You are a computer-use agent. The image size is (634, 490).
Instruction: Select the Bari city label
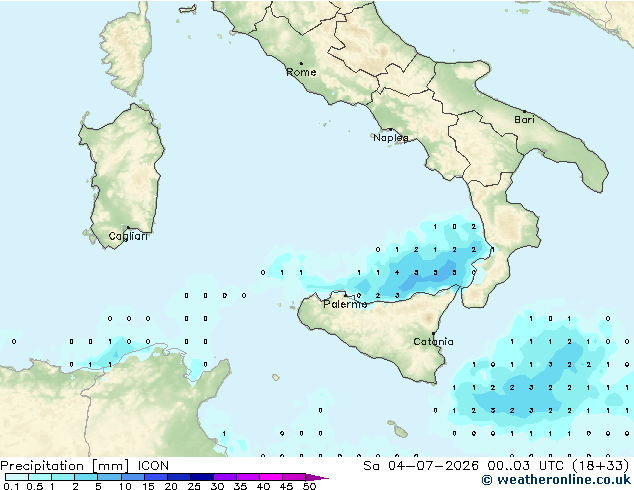tap(524, 120)
